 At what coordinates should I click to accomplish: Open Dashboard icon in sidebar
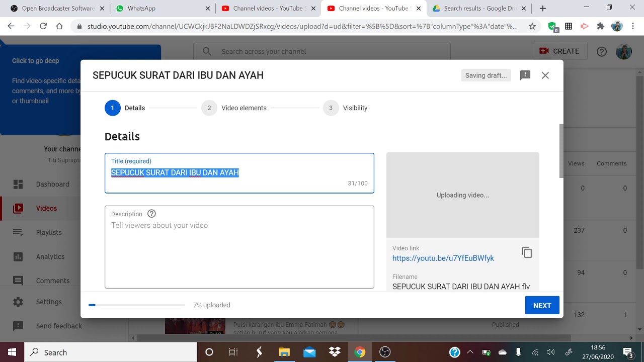[18, 184]
